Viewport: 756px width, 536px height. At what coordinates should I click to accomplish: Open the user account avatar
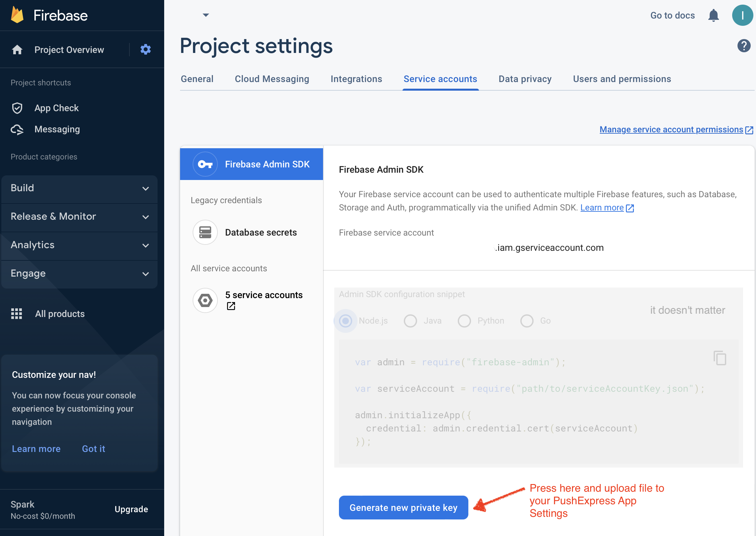pos(742,16)
